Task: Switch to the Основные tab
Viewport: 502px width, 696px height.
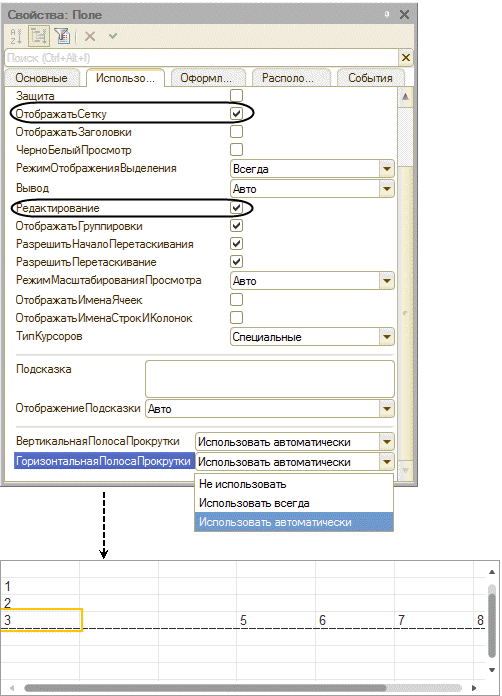Action: [42, 78]
